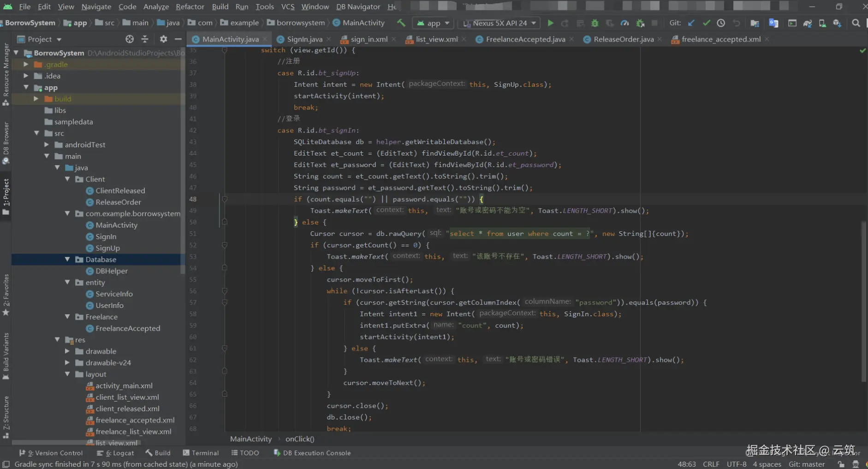Open DBHelper class in project tree

tap(111, 271)
